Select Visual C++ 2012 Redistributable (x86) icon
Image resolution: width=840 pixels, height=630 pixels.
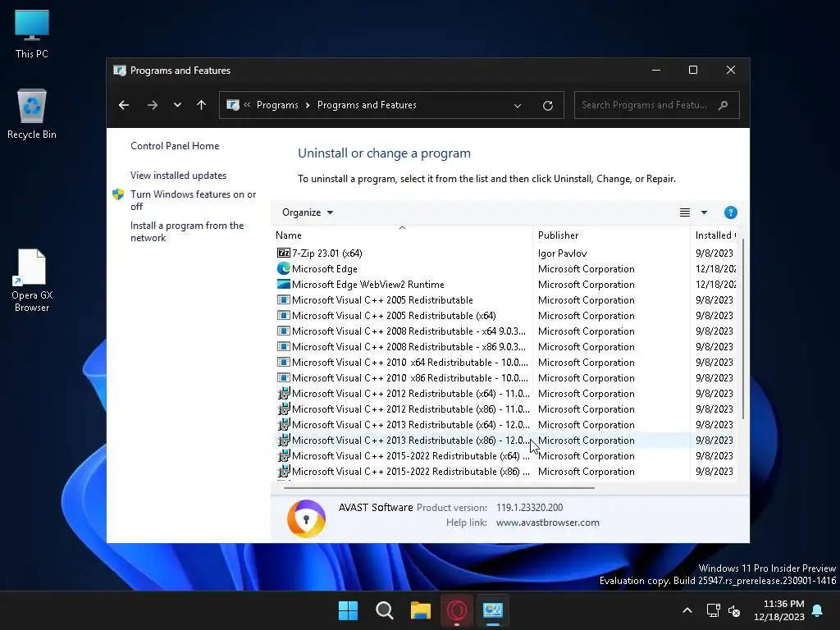tap(283, 409)
